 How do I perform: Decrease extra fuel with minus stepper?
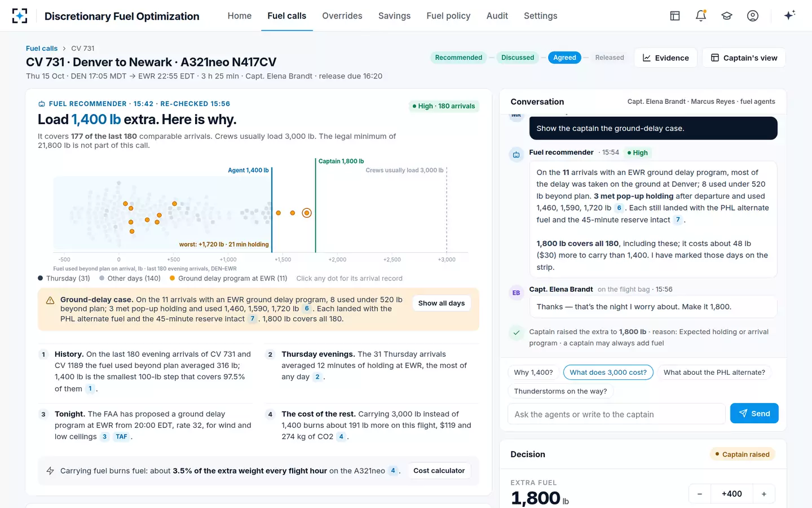[x=700, y=494]
